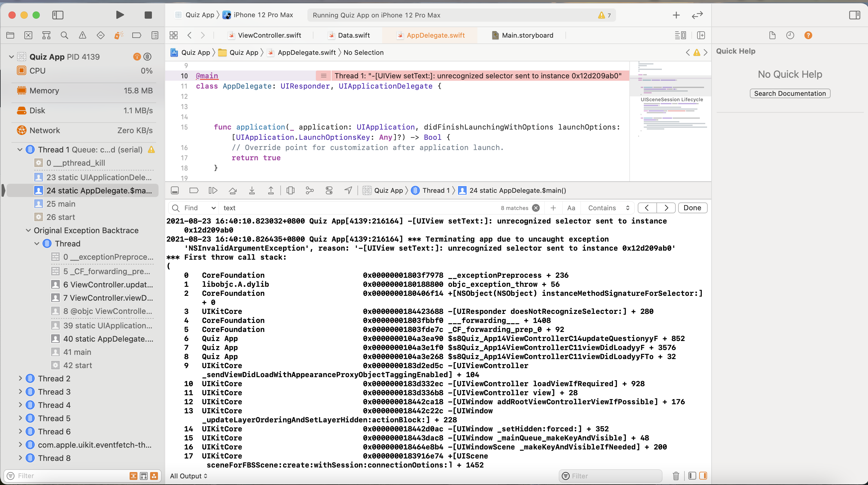Go back in editor history
The image size is (868, 485).
coord(190,35)
